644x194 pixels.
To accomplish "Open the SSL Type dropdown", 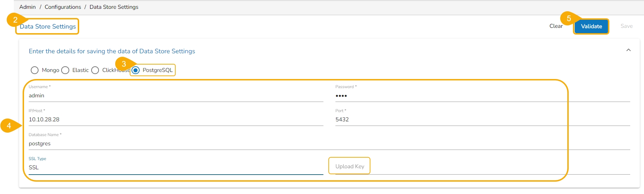I will click(x=176, y=168).
